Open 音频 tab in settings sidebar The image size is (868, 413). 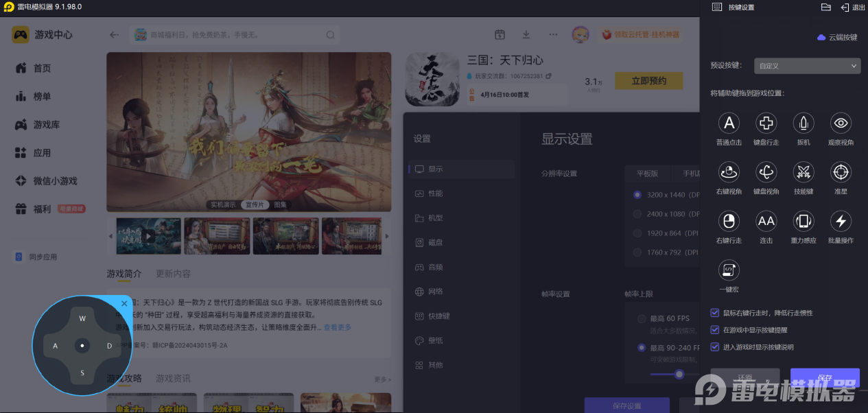(461, 267)
